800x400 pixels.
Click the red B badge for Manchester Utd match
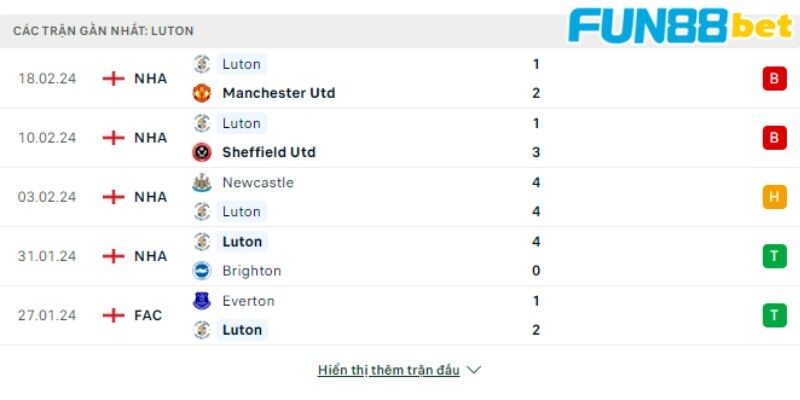coord(774,79)
